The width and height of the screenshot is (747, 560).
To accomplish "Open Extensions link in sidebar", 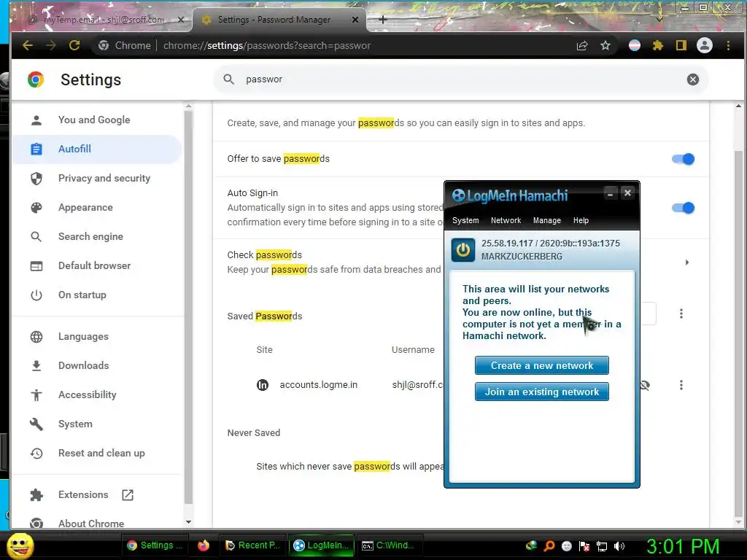I will point(97,495).
